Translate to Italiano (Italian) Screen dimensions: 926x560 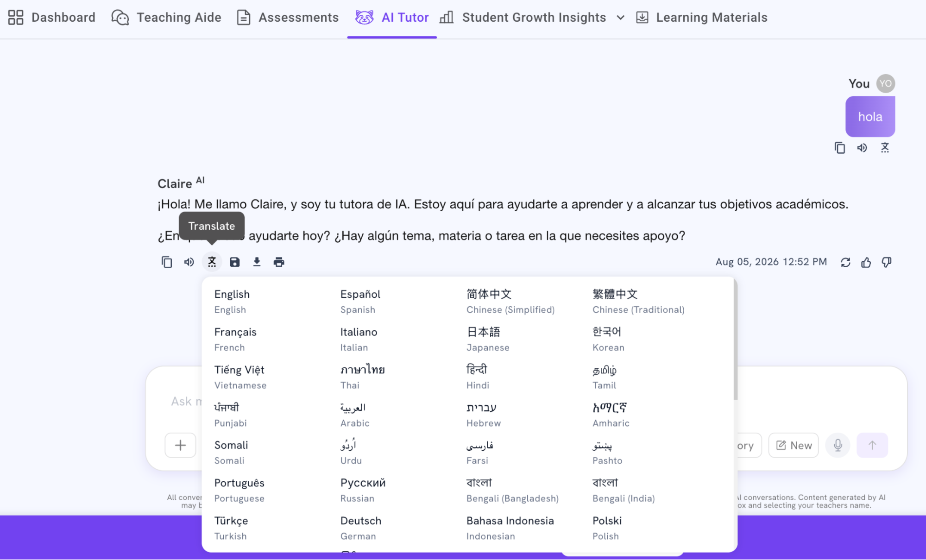coord(359,340)
